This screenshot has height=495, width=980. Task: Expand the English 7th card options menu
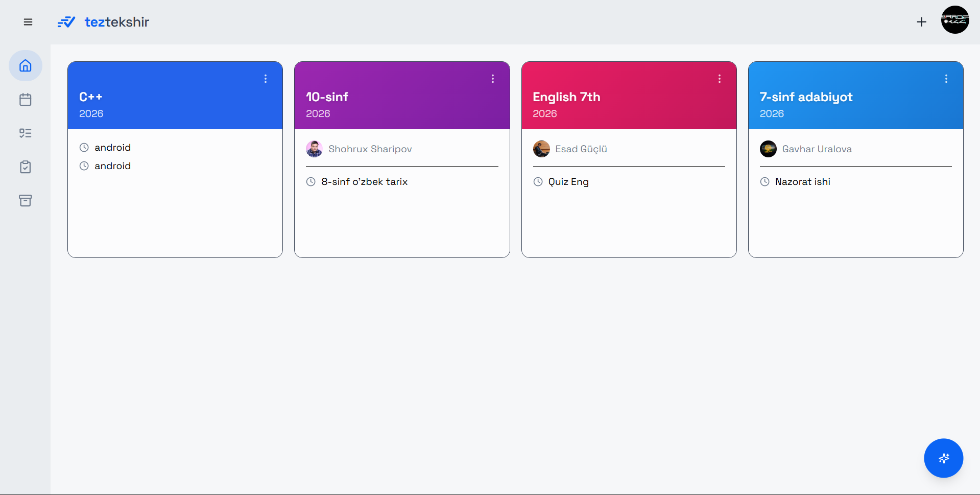click(x=720, y=79)
